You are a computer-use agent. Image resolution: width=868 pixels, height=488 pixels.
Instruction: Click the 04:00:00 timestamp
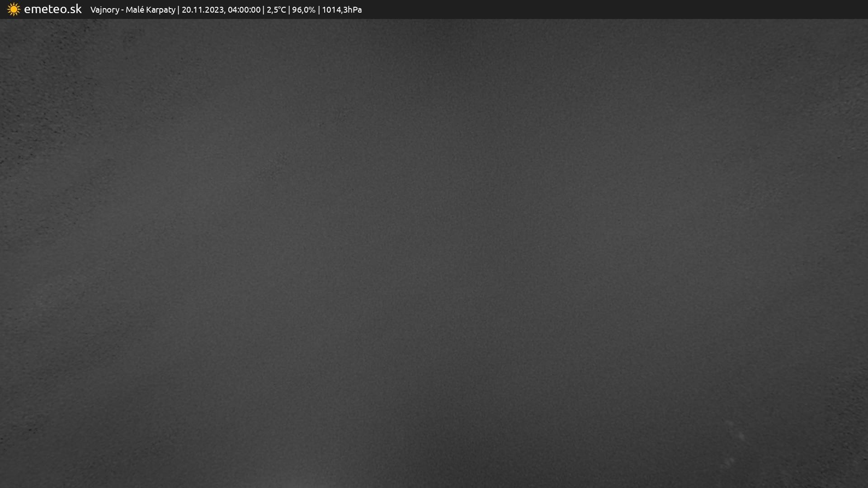244,10
